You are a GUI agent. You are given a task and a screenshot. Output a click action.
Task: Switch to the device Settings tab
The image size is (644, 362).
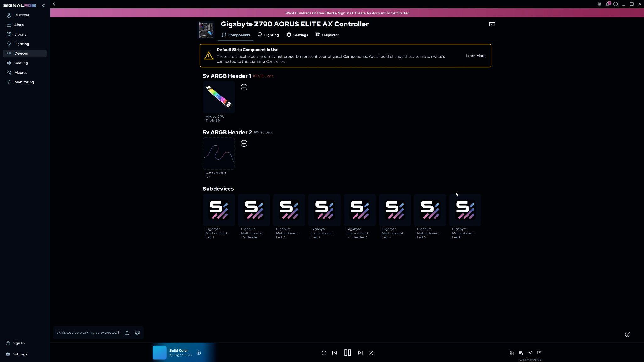click(x=297, y=35)
